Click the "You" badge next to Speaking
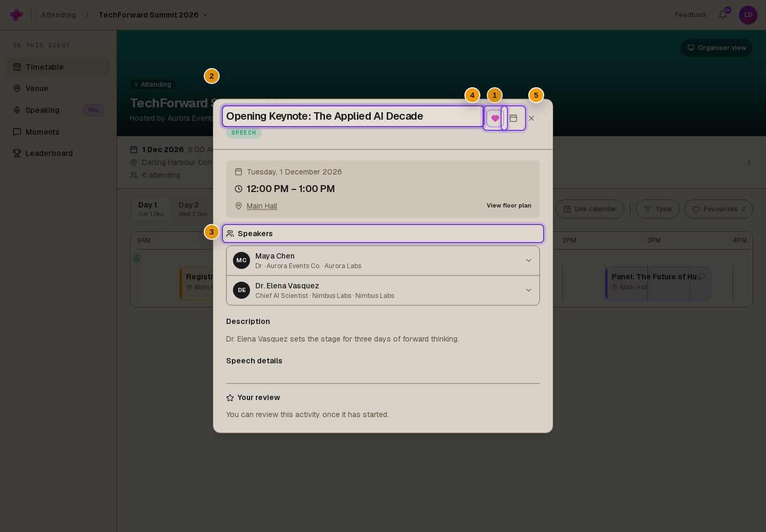The width and height of the screenshot is (766, 532). pos(93,110)
